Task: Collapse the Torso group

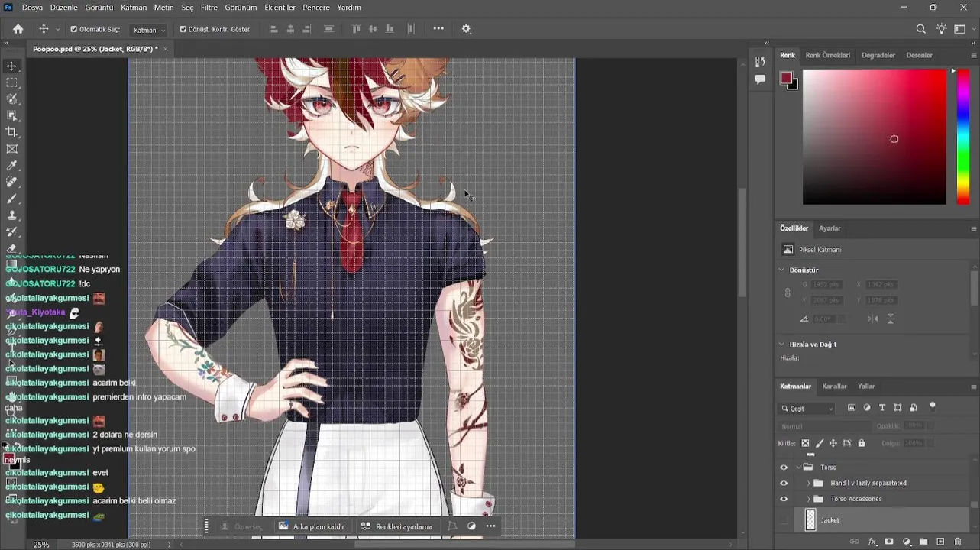Action: pos(799,467)
